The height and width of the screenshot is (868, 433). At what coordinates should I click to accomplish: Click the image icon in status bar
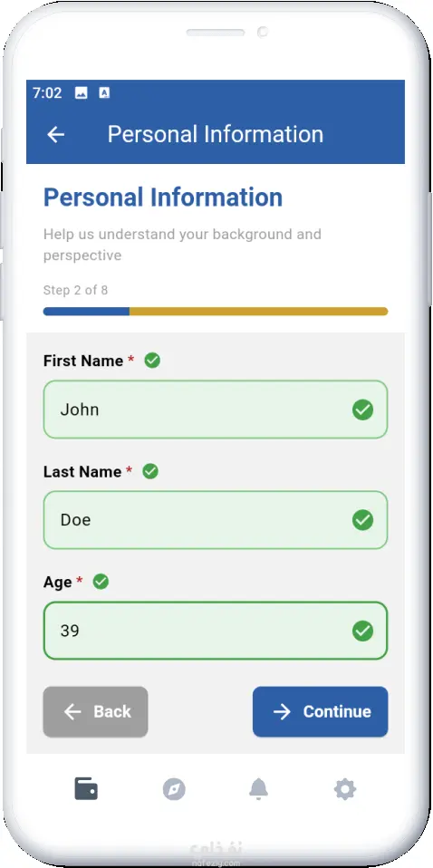tap(81, 93)
